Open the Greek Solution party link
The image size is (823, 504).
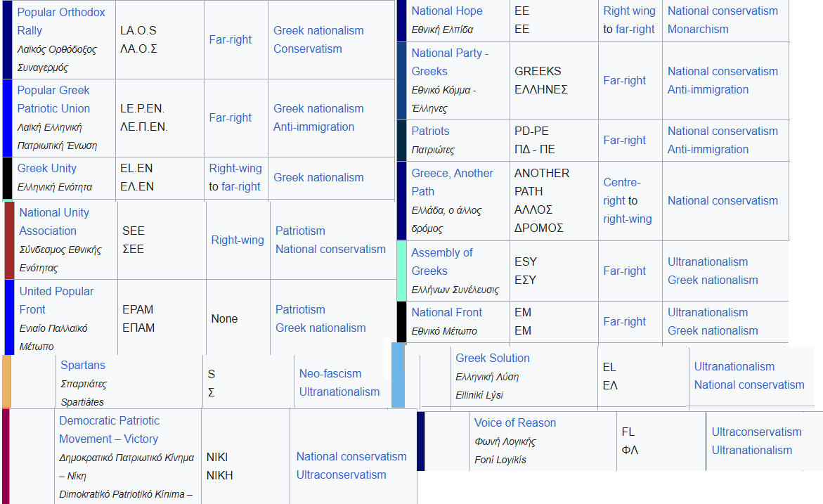click(x=493, y=358)
